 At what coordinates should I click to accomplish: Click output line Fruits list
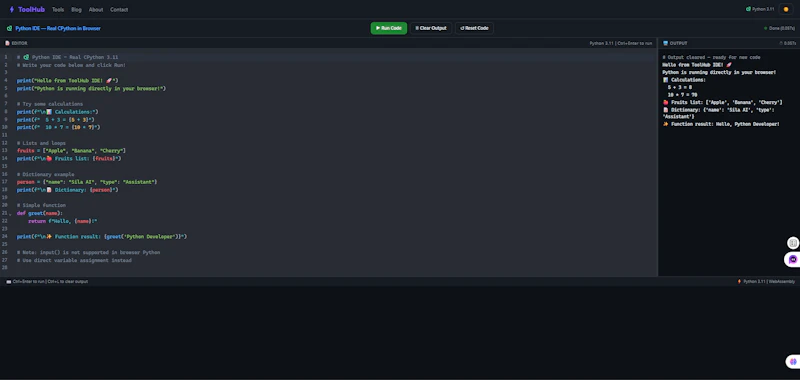(x=722, y=103)
